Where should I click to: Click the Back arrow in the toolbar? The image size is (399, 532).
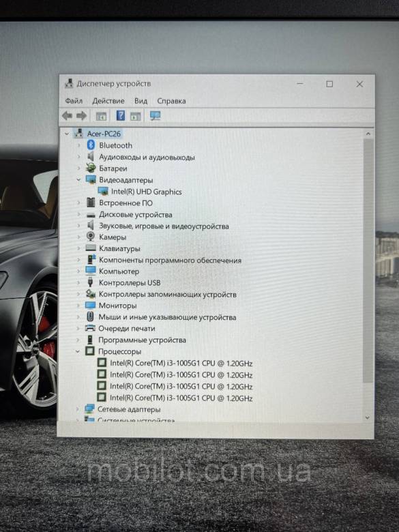pos(67,116)
